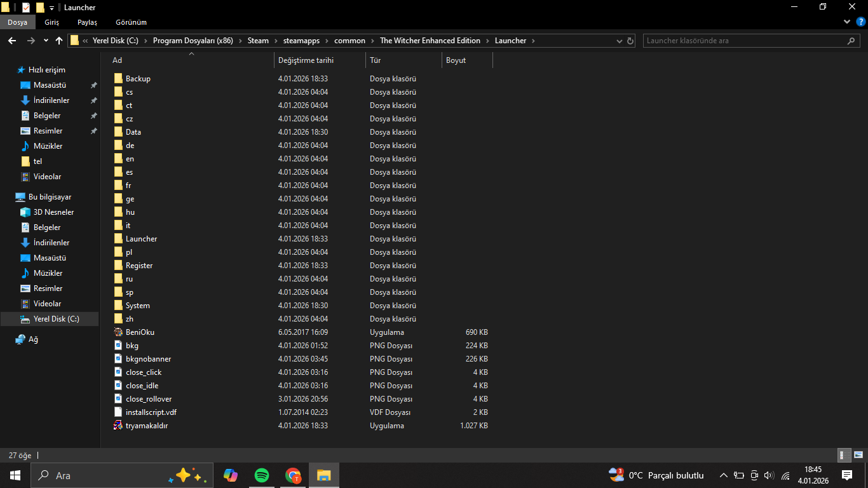
Task: Select Yerel Disk (C:) in navigation pane
Action: (56, 319)
